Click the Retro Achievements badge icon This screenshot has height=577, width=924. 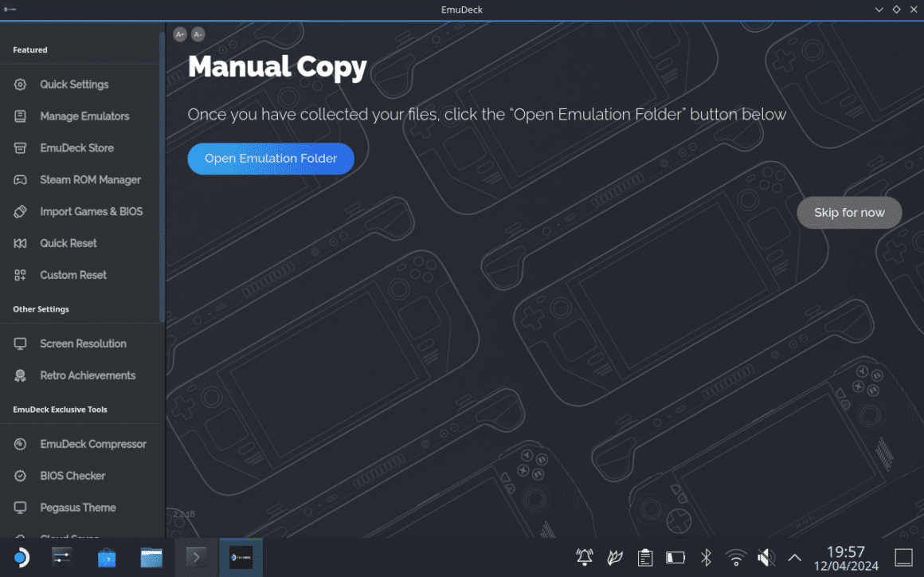[x=20, y=375]
